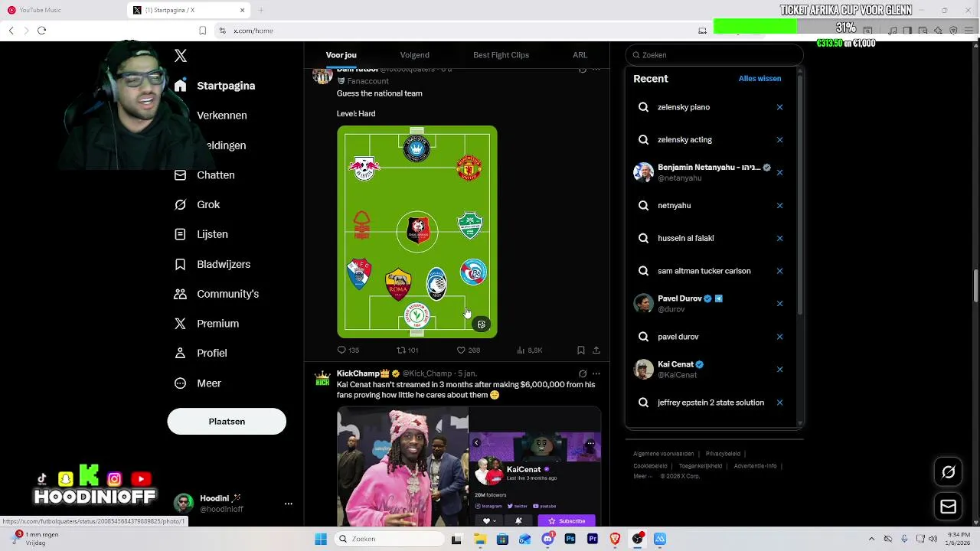Select recent search 'netnyahu'
The height and width of the screenshot is (551, 980).
674,206
